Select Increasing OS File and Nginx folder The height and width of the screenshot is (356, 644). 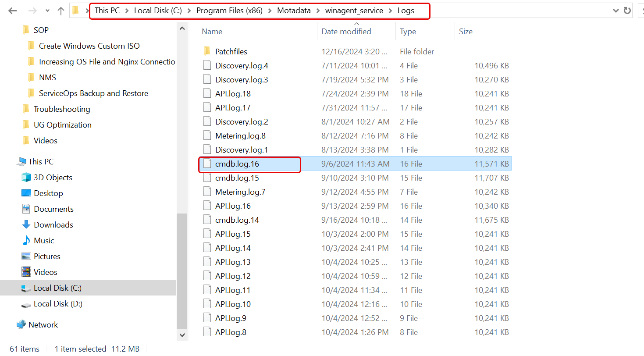(108, 62)
